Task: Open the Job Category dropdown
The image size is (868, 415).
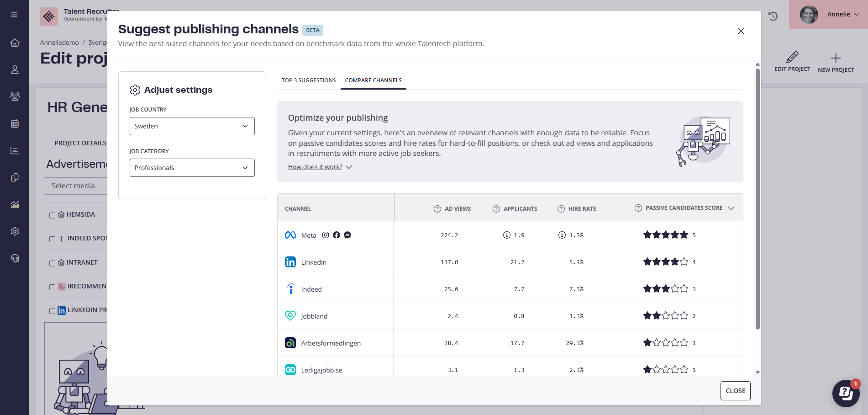Action: pos(192,168)
